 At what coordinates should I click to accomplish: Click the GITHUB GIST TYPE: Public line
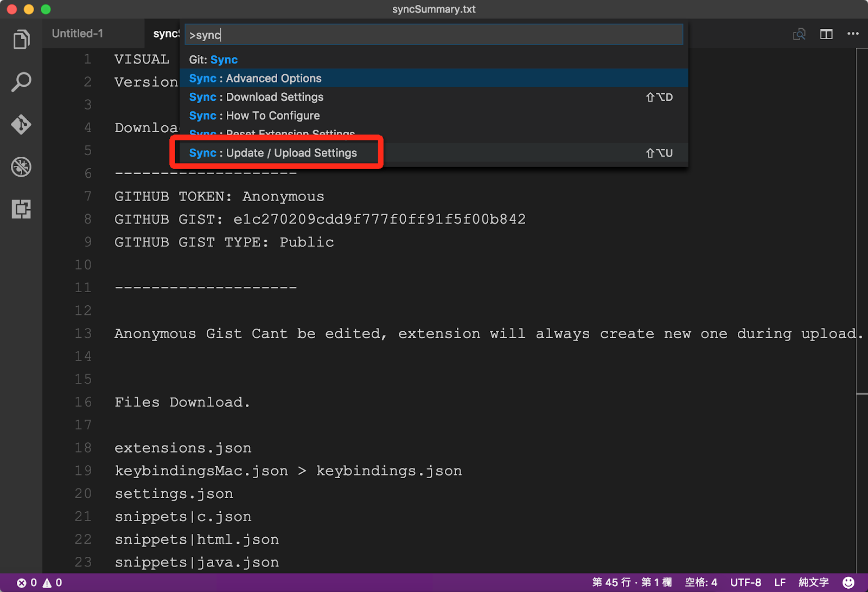click(224, 242)
